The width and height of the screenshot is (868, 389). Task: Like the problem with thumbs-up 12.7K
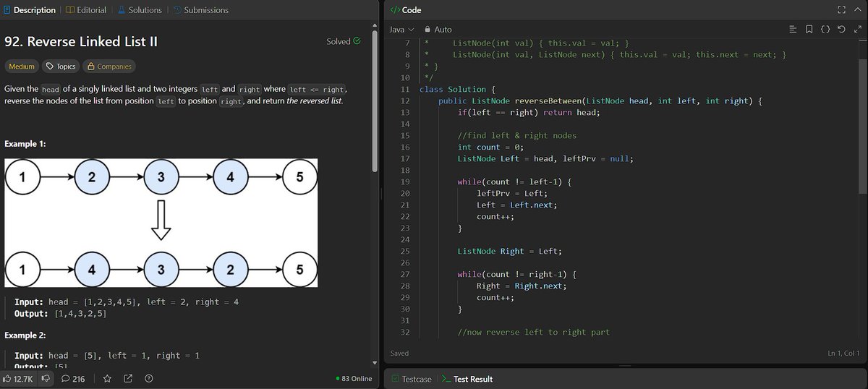(x=20, y=378)
